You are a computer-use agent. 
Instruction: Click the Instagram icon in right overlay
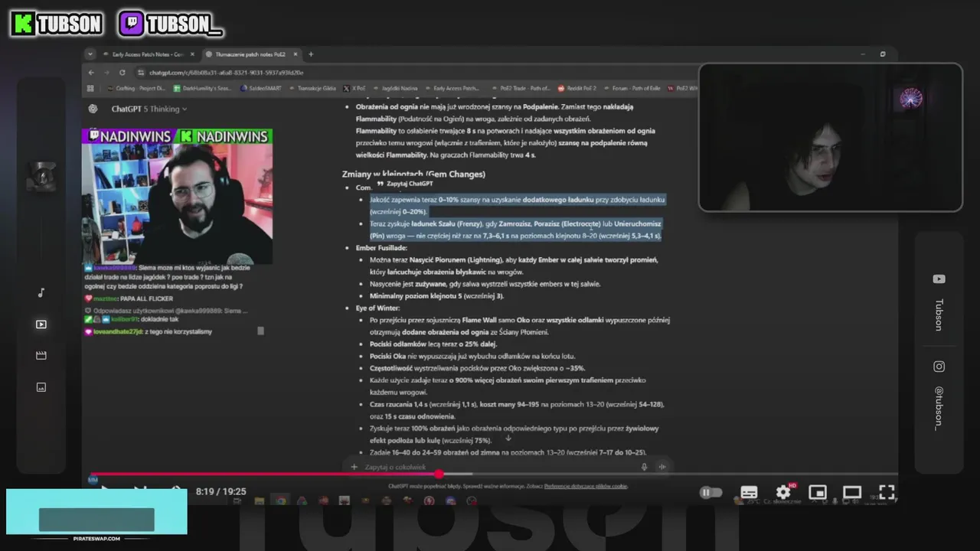[x=939, y=367]
